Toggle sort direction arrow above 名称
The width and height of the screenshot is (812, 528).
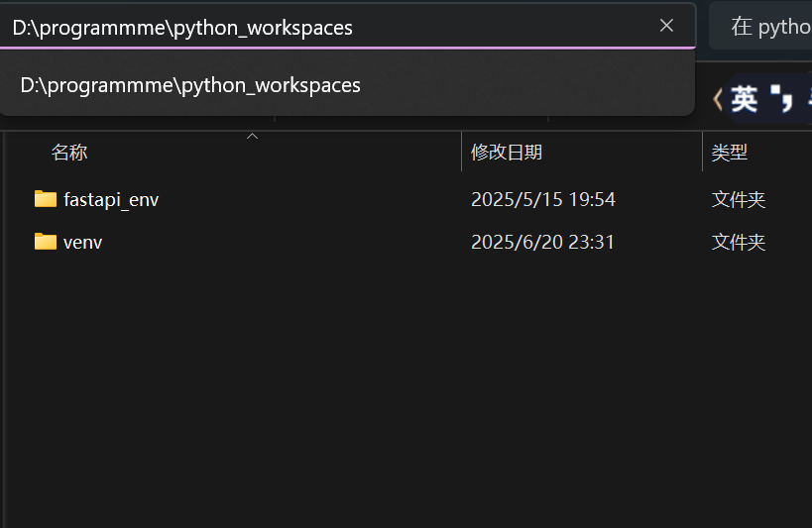point(252,136)
